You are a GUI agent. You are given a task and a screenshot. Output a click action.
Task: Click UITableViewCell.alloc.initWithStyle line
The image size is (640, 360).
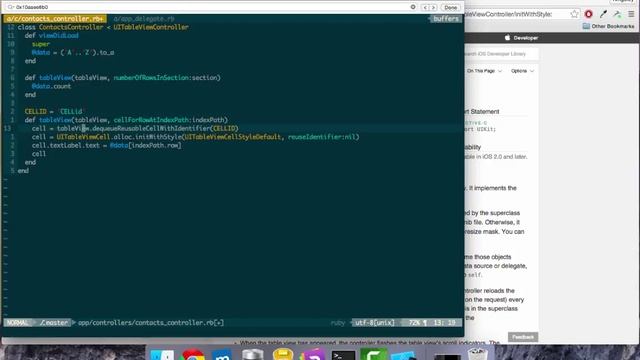tap(196, 137)
